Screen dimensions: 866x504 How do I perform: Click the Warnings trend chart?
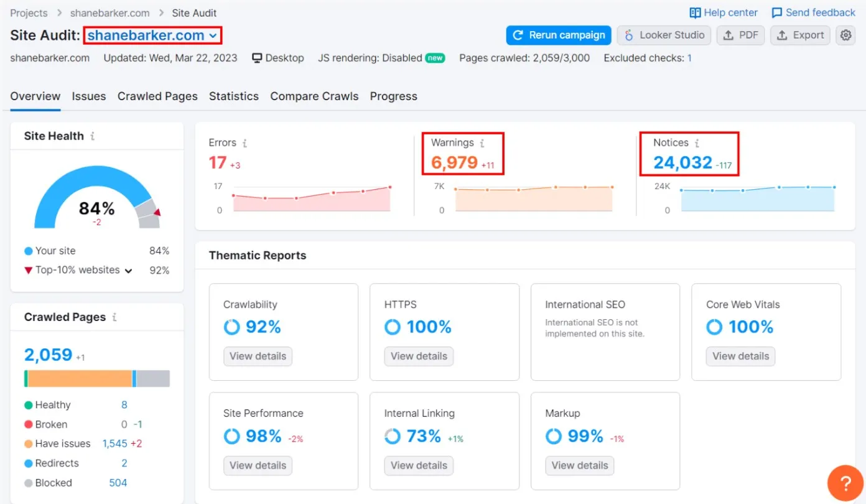[534, 199]
